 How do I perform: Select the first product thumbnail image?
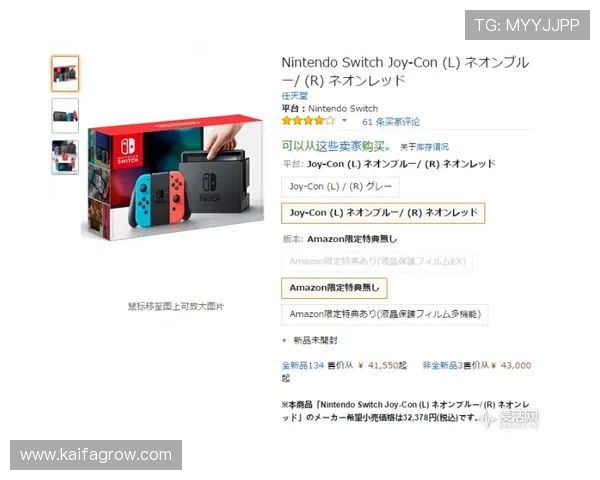pyautogui.click(x=65, y=73)
